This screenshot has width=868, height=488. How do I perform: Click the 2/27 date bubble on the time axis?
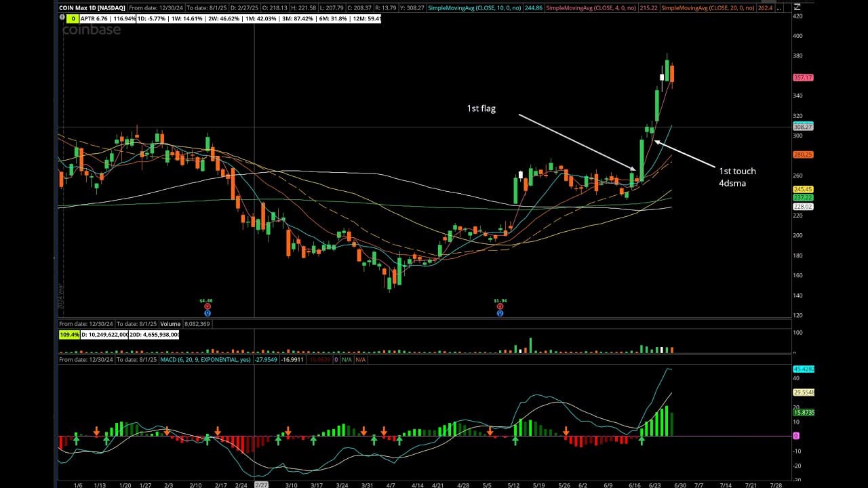[261, 485]
